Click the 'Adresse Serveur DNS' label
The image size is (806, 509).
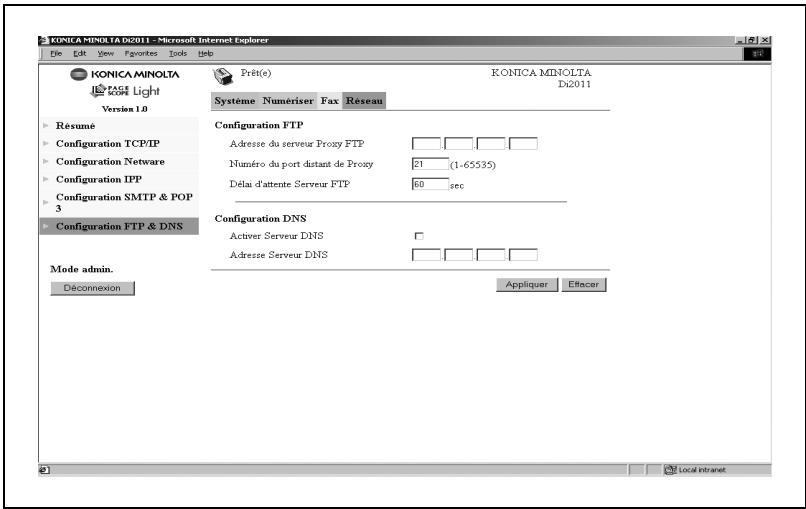tap(279, 255)
